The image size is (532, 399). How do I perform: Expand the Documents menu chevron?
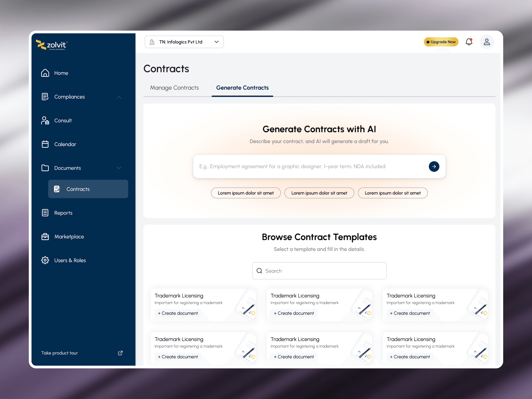point(119,168)
